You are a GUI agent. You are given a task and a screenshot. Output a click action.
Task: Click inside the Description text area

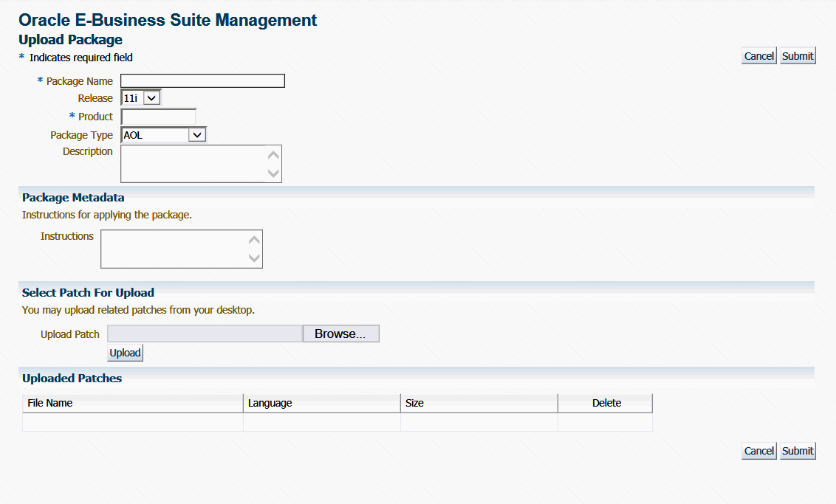coord(201,164)
